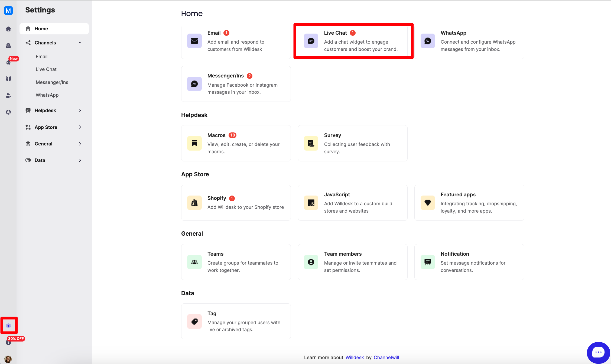
Task: Go to home icon in left rail
Action: point(8,29)
